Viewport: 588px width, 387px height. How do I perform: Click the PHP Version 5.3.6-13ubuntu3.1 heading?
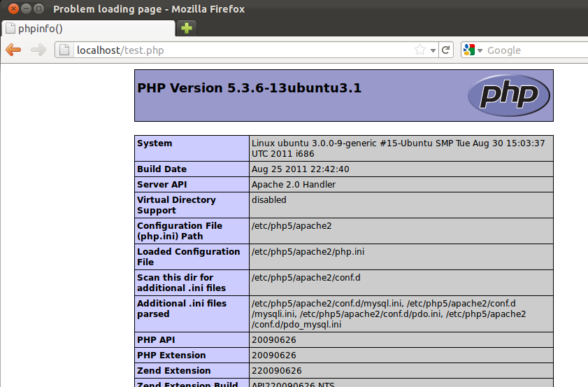[x=249, y=88]
